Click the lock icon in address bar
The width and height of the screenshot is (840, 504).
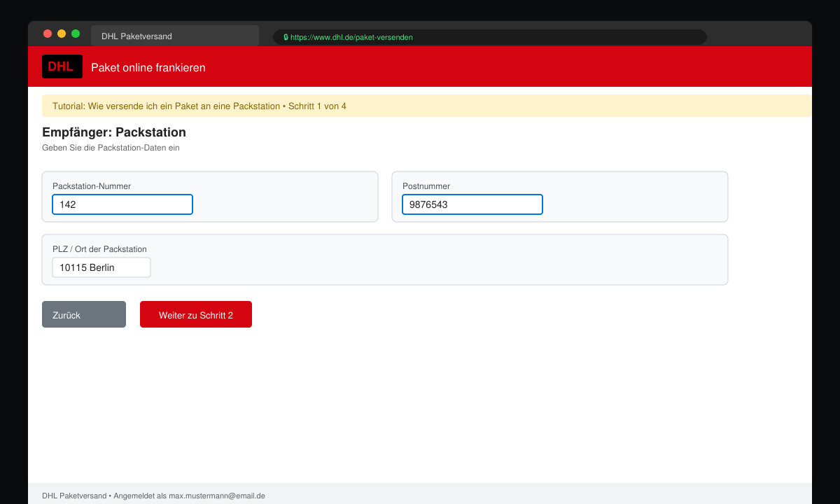point(286,37)
